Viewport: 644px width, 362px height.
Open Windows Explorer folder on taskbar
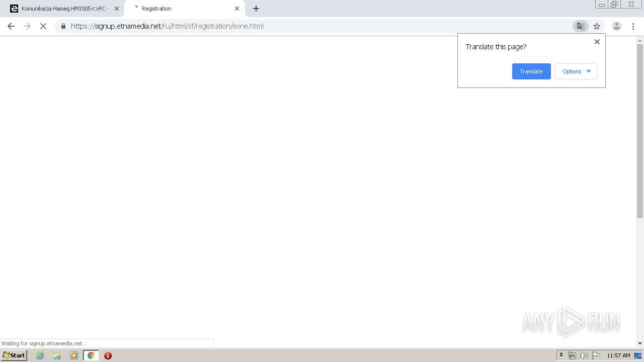pos(57,355)
